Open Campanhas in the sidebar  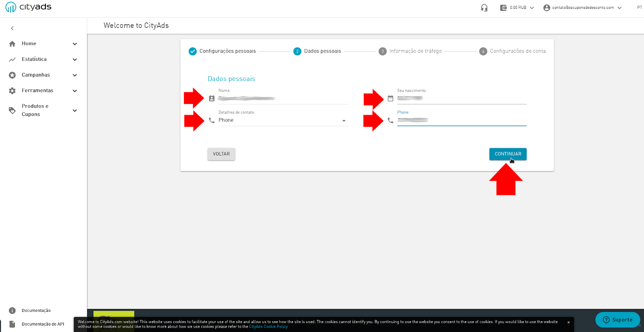[x=36, y=75]
